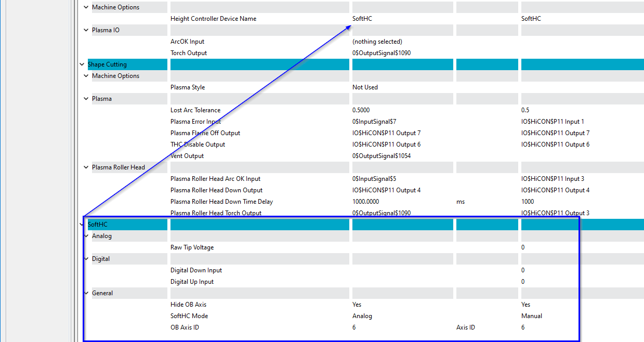Click the OB Axis ID label

(185, 327)
